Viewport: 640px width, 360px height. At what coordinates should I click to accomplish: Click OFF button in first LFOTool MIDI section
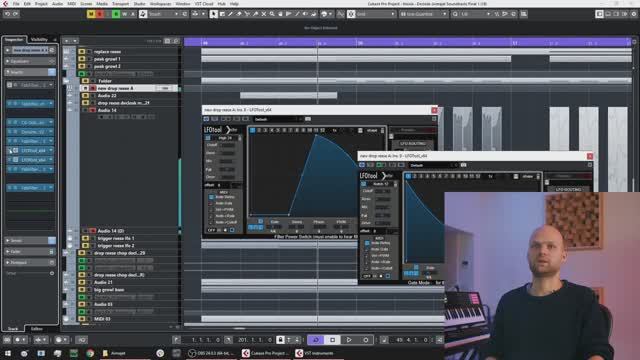click(211, 231)
